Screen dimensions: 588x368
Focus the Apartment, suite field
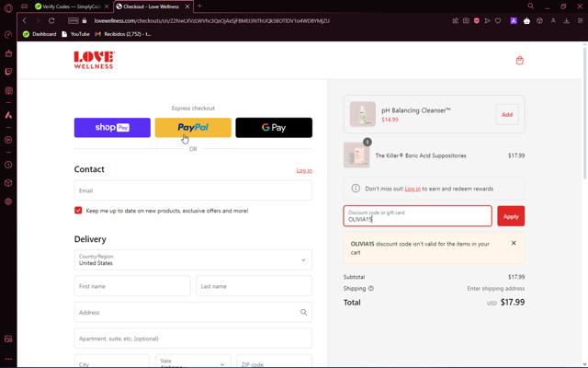[193, 339]
